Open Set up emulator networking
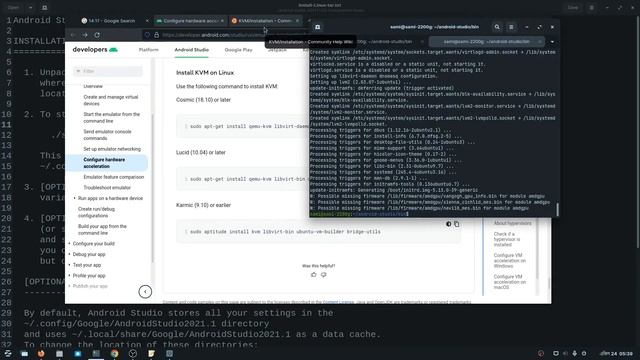 point(112,149)
